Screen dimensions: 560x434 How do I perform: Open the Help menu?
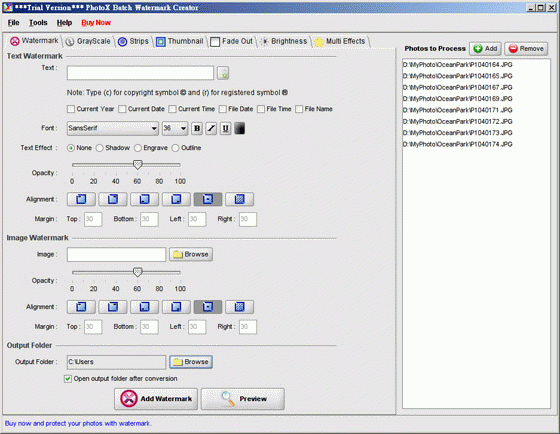pyautogui.click(x=64, y=23)
